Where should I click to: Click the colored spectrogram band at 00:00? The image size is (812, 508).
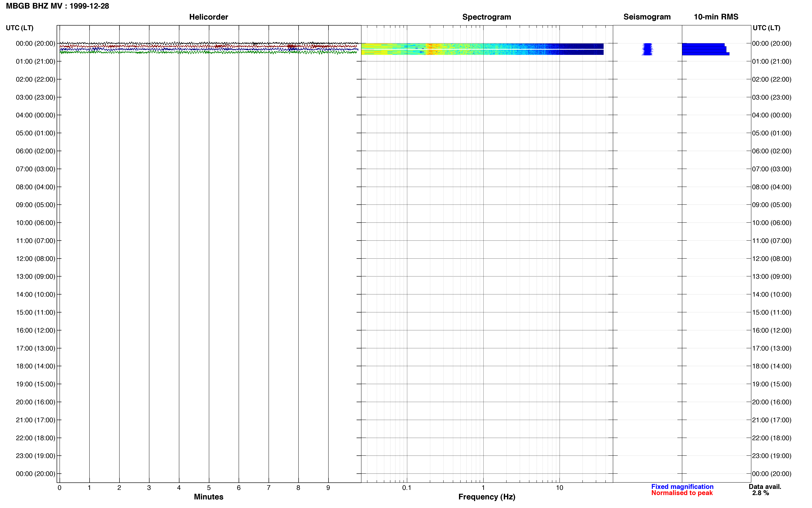(482, 49)
